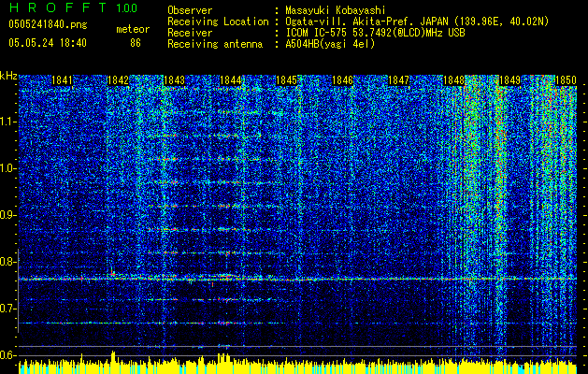Click the date stamp 05.05.24 18:40
The width and height of the screenshot is (588, 374).
[x=48, y=43]
